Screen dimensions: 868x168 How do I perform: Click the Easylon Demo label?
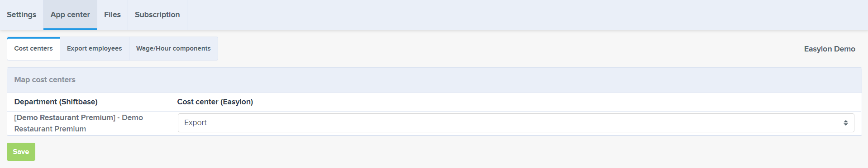830,49
